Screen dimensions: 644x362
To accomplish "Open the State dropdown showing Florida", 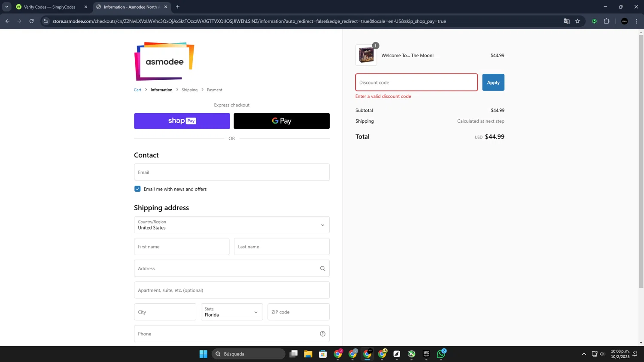I will click(x=232, y=312).
